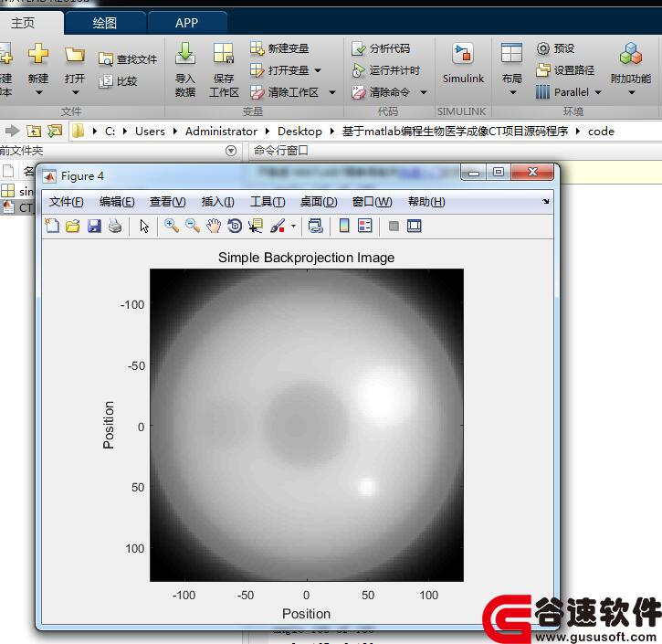Expand the Layout (布局) dropdown arrow
This screenshot has height=644, width=662.
point(512,92)
